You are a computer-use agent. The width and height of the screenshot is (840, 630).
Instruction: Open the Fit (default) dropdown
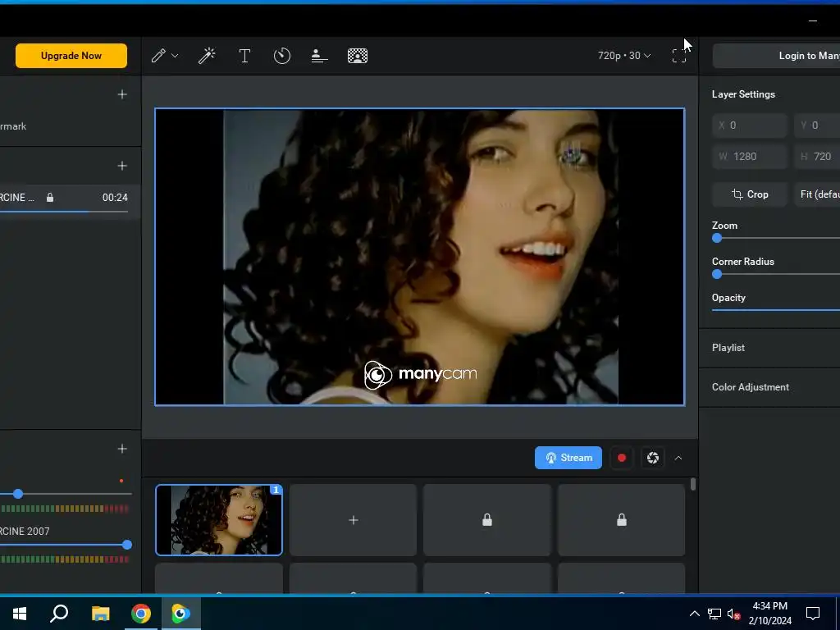pyautogui.click(x=819, y=194)
